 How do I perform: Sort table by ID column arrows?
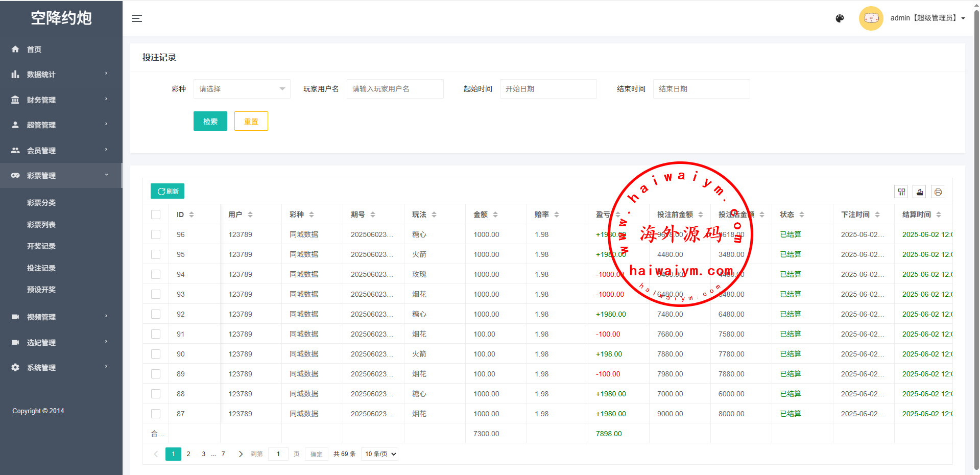point(192,215)
